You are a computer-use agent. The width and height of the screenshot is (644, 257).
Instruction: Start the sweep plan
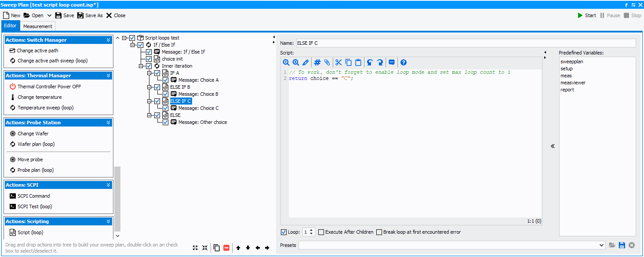(x=587, y=15)
